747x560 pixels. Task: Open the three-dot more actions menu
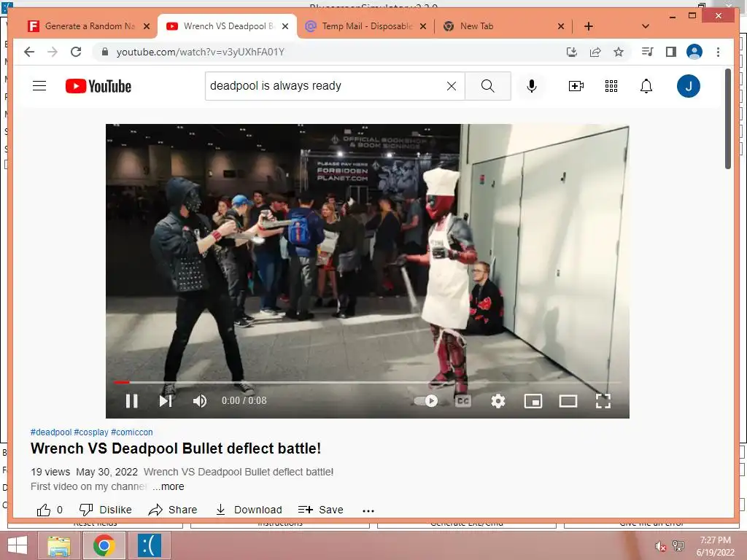pos(368,510)
